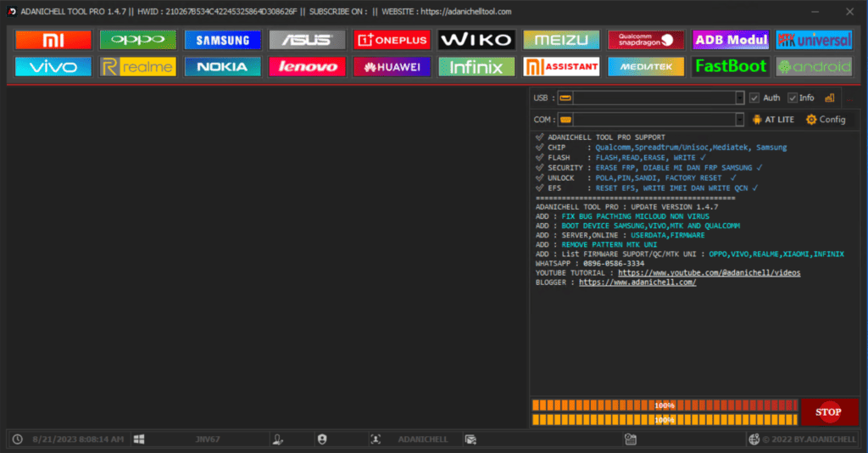This screenshot has height=453, width=868.
Task: Click the ADANICHELL username in status bar
Action: (x=423, y=439)
